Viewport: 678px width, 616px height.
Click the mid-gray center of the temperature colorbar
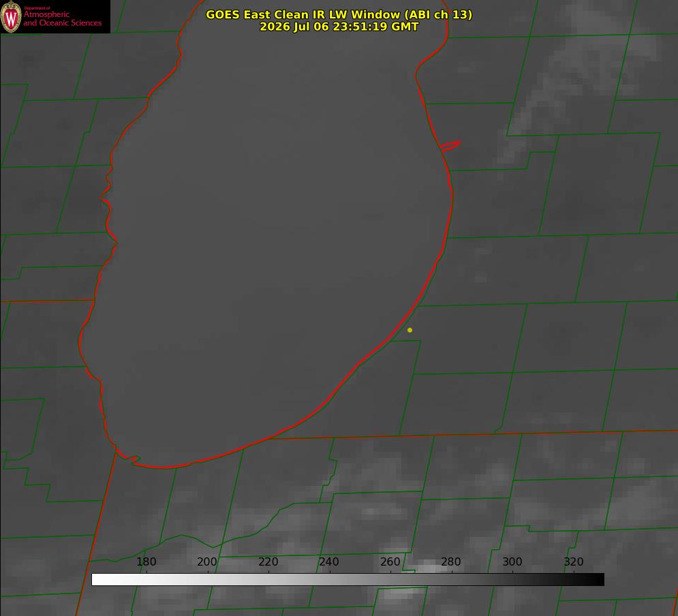[348, 580]
